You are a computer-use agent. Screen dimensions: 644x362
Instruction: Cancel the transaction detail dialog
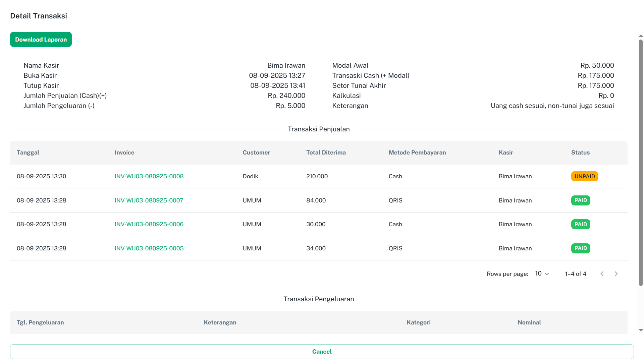(322, 352)
